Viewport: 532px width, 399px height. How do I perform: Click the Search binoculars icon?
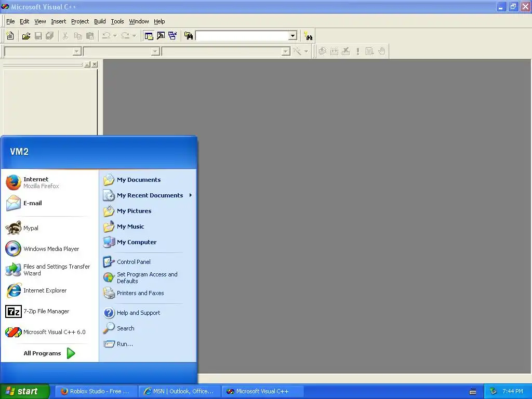pos(309,36)
